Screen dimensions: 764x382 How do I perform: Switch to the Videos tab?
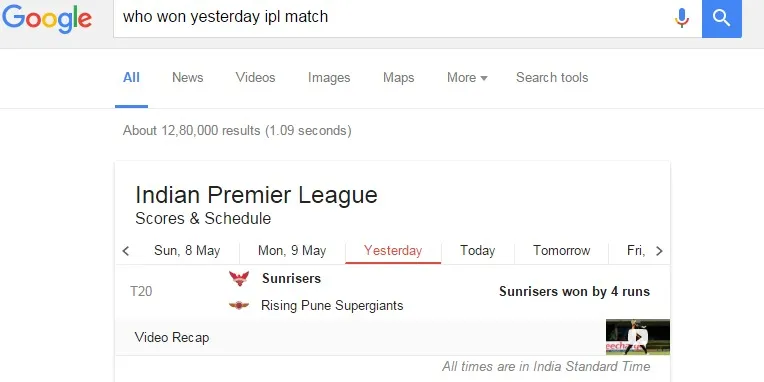tap(255, 77)
